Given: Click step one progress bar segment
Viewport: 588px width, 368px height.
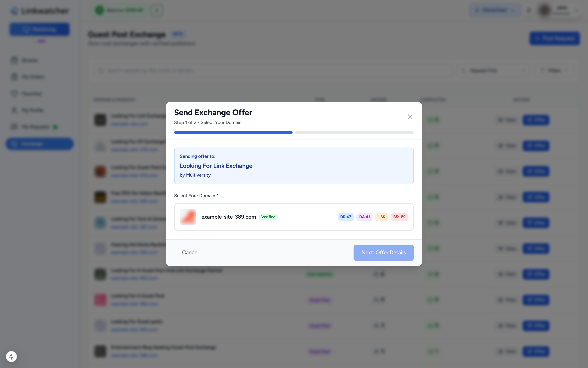Looking at the screenshot, I should (233, 132).
